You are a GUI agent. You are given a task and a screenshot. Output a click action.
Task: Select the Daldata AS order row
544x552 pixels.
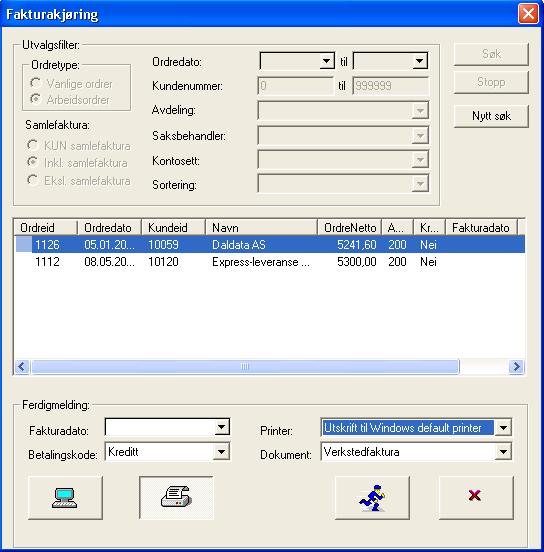[270, 245]
